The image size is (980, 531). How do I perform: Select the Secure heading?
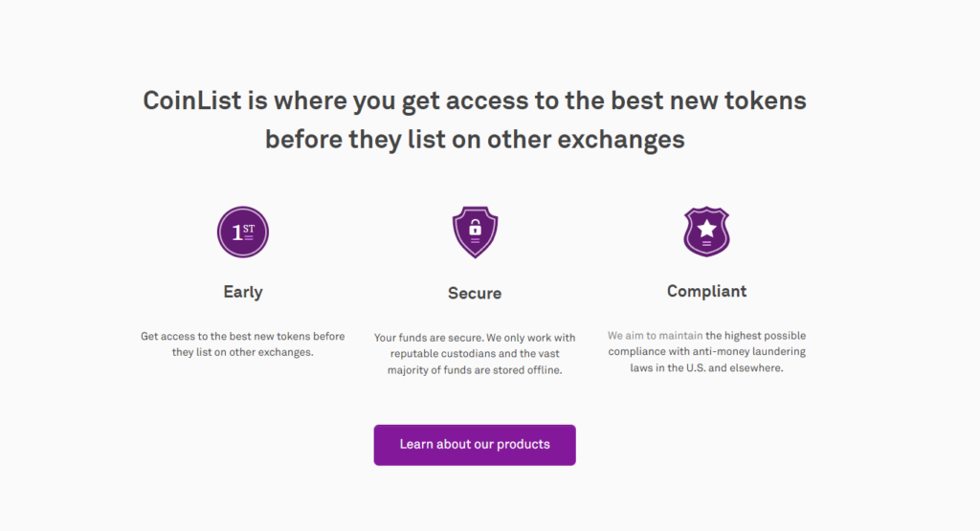click(x=475, y=293)
